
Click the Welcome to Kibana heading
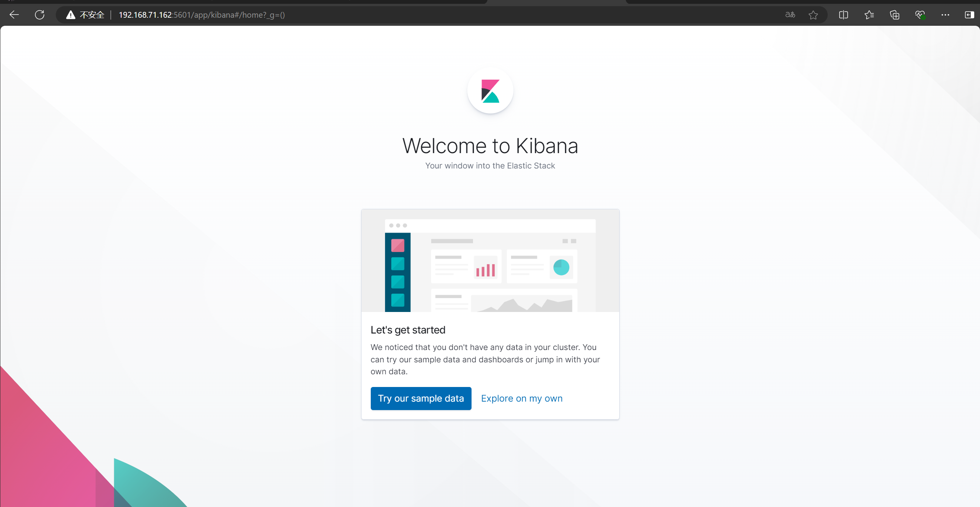click(x=490, y=146)
